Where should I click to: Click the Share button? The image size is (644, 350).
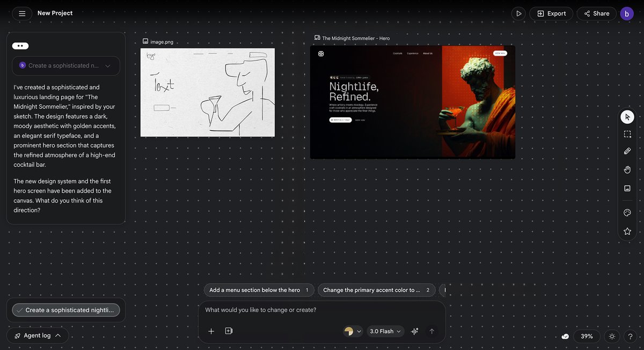[596, 13]
